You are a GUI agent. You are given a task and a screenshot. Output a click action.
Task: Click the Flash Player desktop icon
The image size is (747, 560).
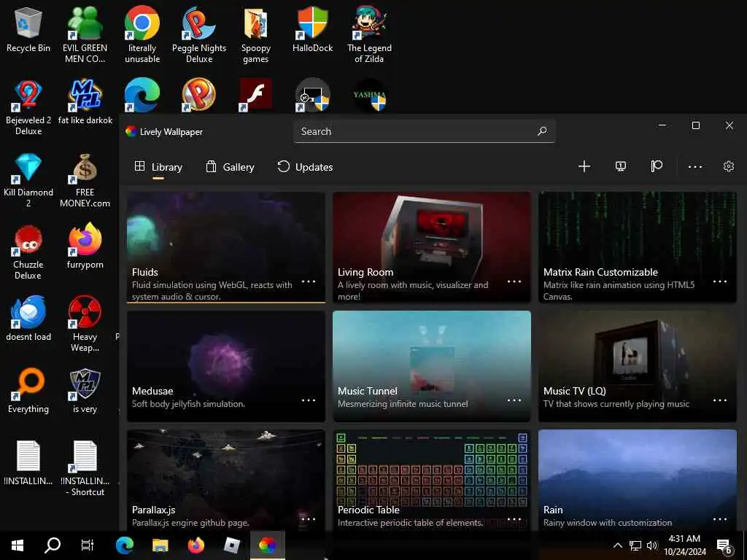pyautogui.click(x=256, y=95)
